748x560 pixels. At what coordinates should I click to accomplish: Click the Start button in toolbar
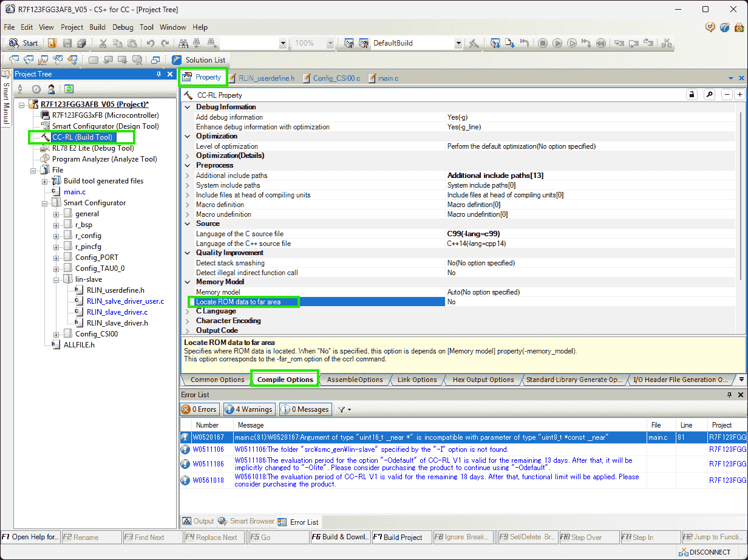(x=24, y=43)
